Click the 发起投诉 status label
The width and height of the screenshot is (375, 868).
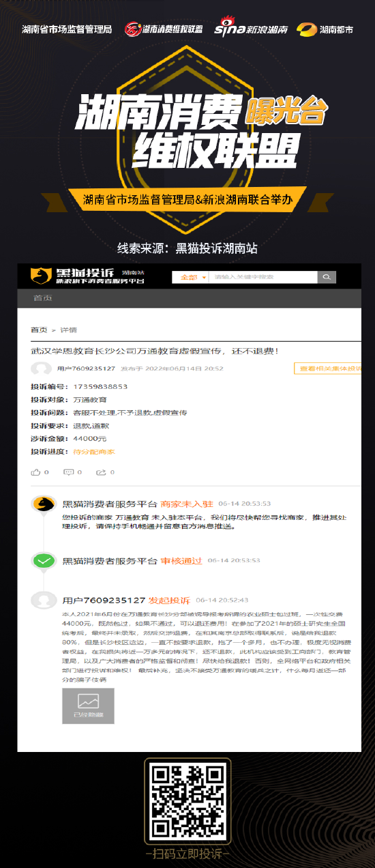169,601
